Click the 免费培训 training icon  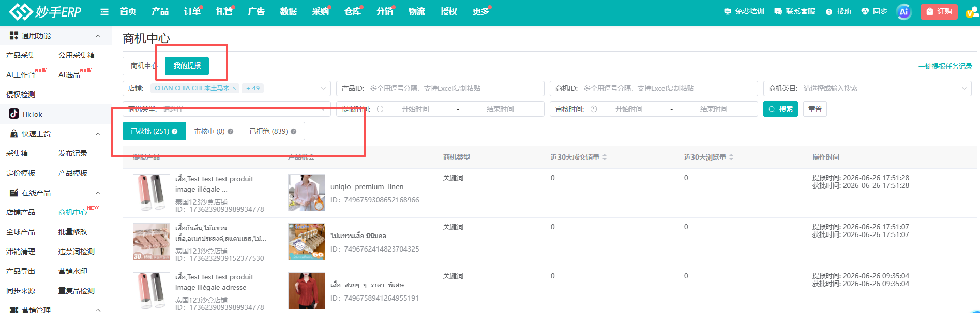(x=728, y=11)
